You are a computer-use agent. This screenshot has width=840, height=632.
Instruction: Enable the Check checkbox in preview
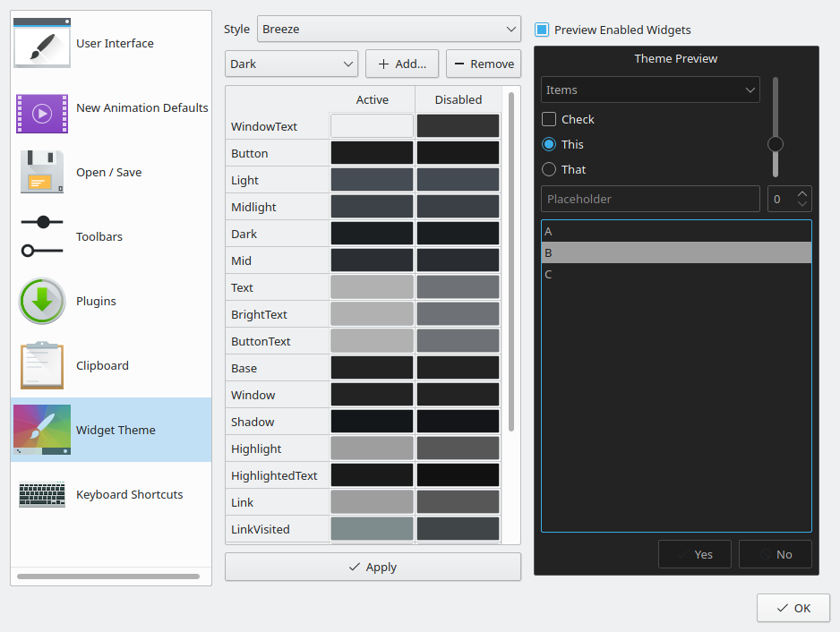pyautogui.click(x=549, y=119)
